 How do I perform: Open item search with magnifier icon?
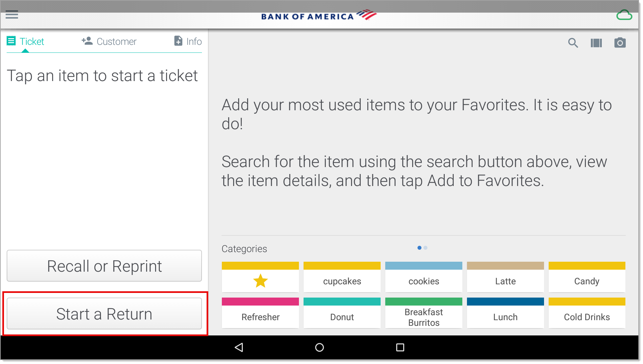point(573,43)
